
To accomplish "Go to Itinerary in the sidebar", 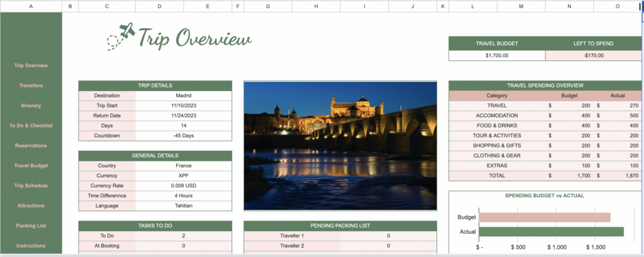I will point(31,106).
